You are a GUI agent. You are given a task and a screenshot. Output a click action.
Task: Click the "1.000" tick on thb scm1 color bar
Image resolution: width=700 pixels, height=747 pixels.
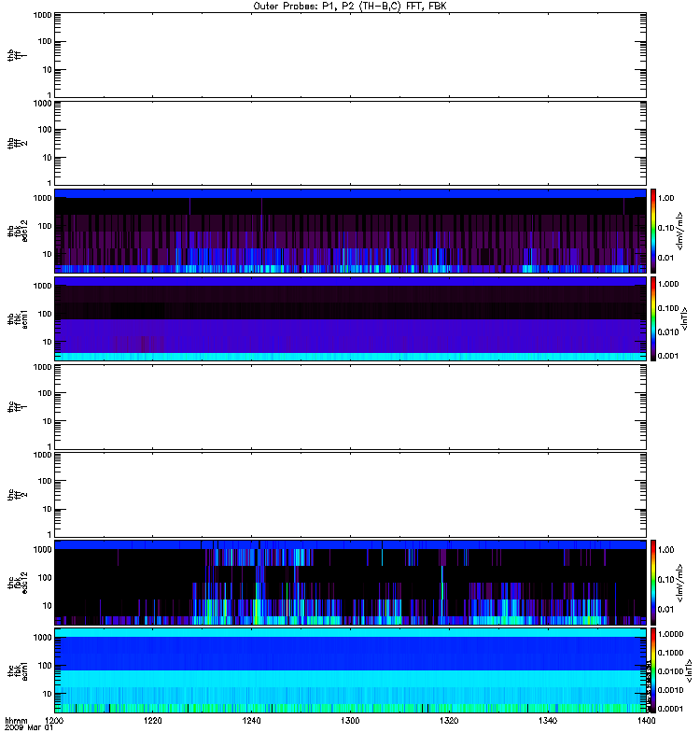point(668,284)
